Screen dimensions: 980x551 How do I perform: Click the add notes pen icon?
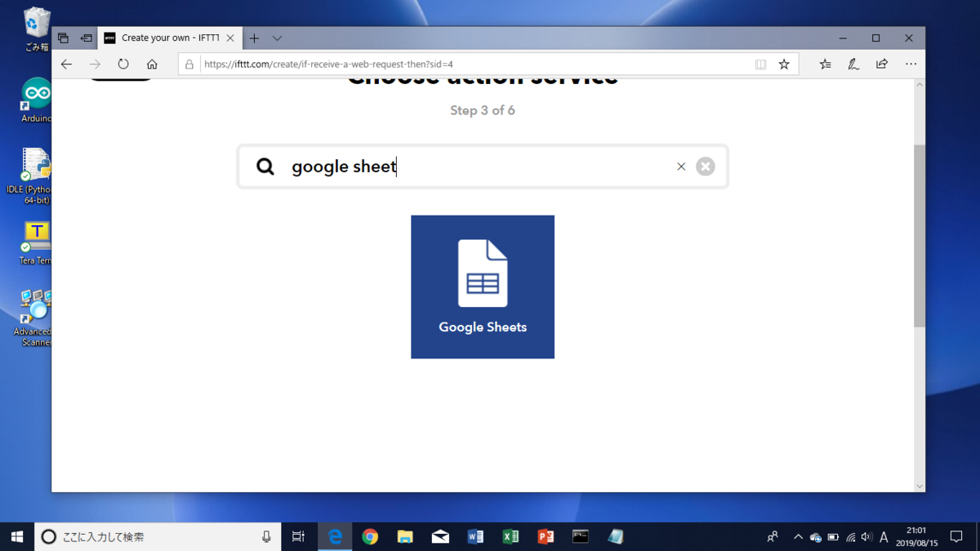point(853,64)
